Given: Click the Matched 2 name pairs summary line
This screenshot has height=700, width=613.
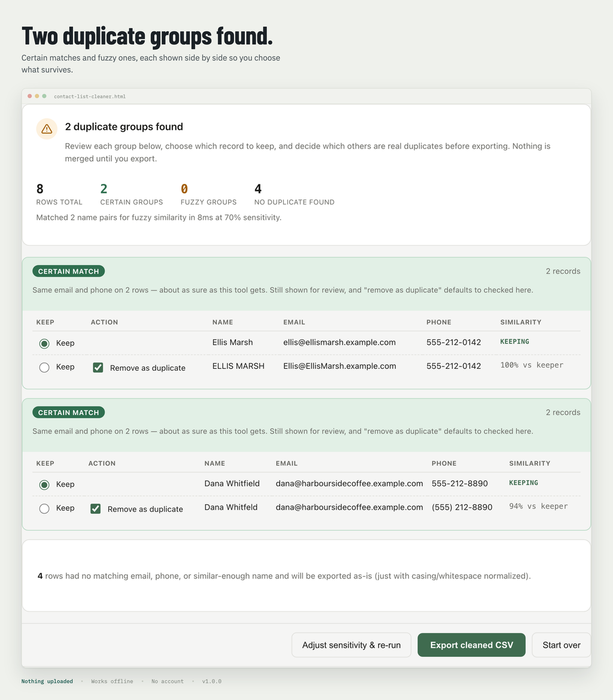Looking at the screenshot, I should pyautogui.click(x=159, y=217).
